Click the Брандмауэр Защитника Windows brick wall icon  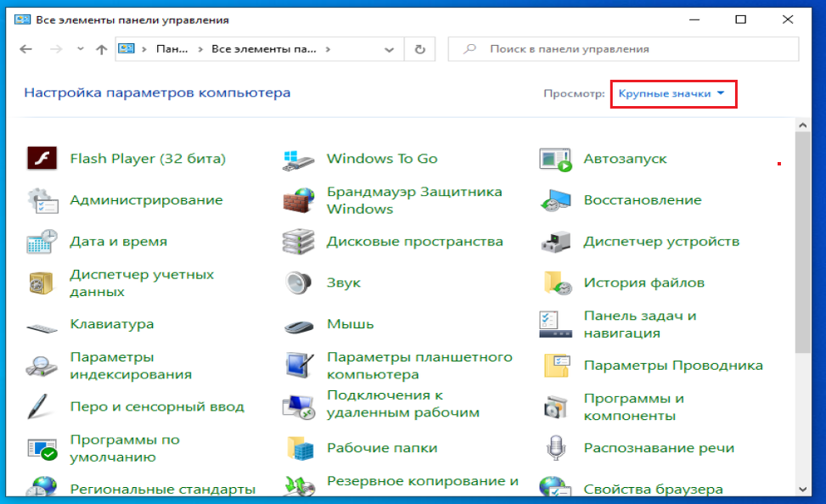pos(299,200)
